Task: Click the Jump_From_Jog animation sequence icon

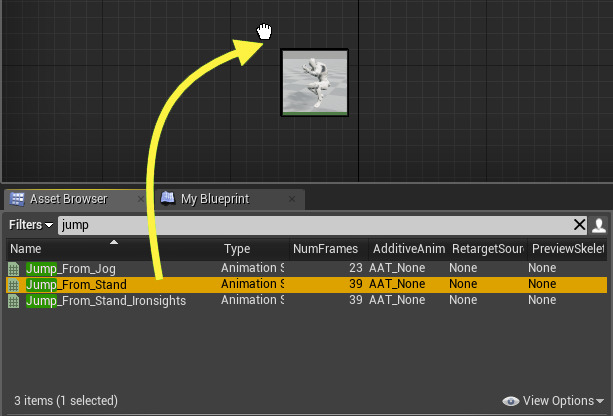Action: [x=14, y=269]
